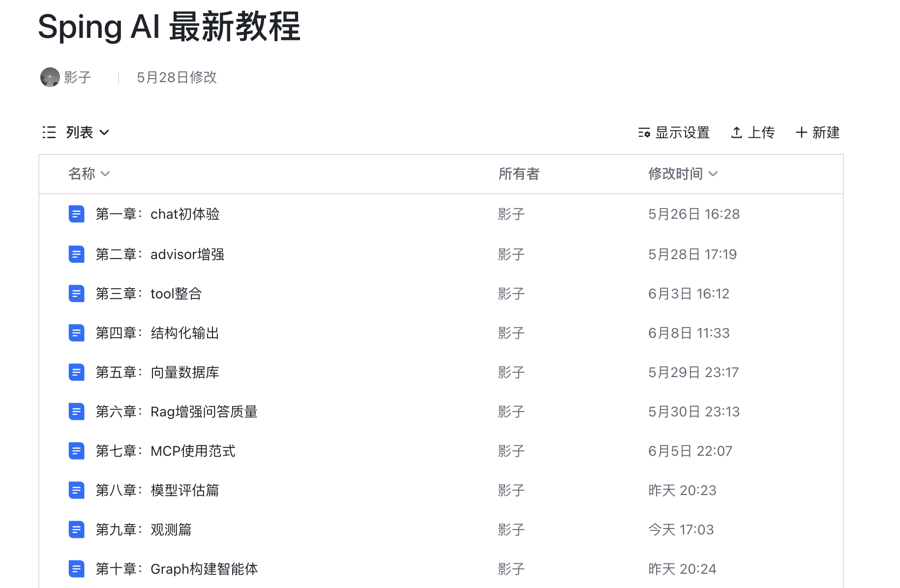This screenshot has width=900, height=588.
Task: Open the 修改时间 sort order dropdown
Action: tap(683, 174)
